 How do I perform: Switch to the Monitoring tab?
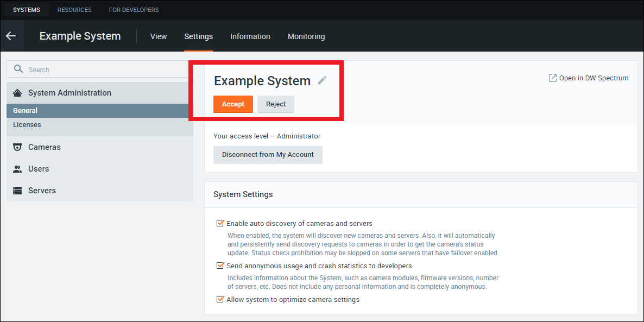pos(306,36)
